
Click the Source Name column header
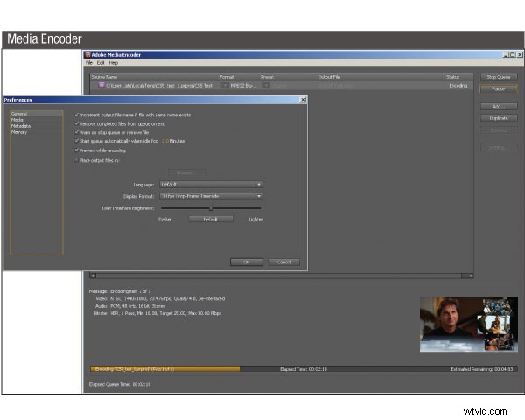point(104,77)
